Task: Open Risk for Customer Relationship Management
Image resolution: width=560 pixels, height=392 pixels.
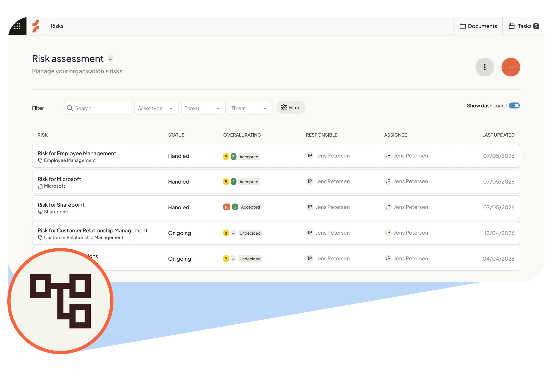Action: pos(276,233)
